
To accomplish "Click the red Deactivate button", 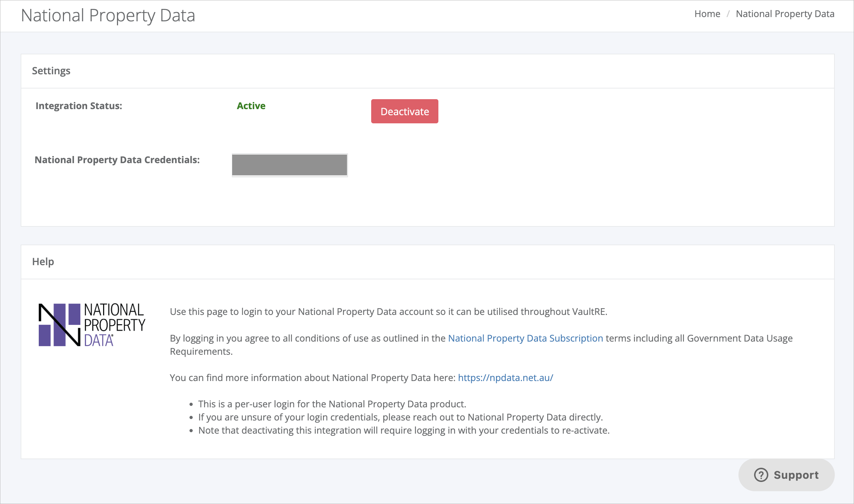I will (x=405, y=111).
